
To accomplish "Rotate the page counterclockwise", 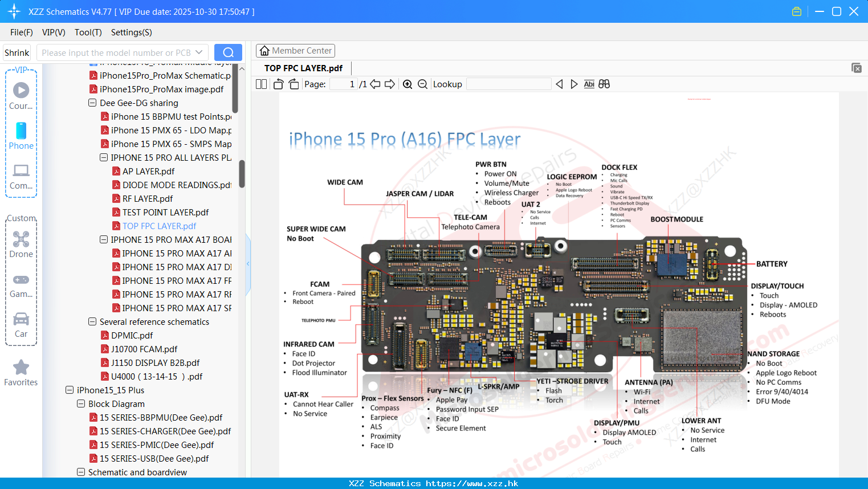I will (278, 84).
